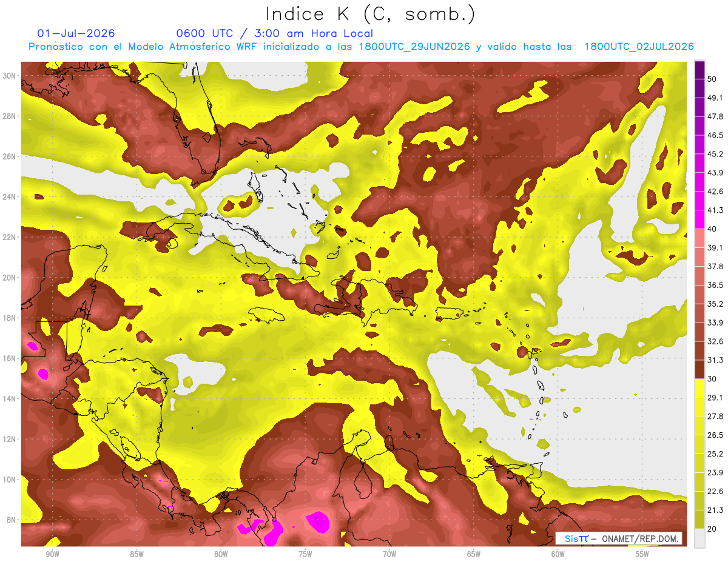
Task: Click the "18N" latitude label
Action: point(9,318)
